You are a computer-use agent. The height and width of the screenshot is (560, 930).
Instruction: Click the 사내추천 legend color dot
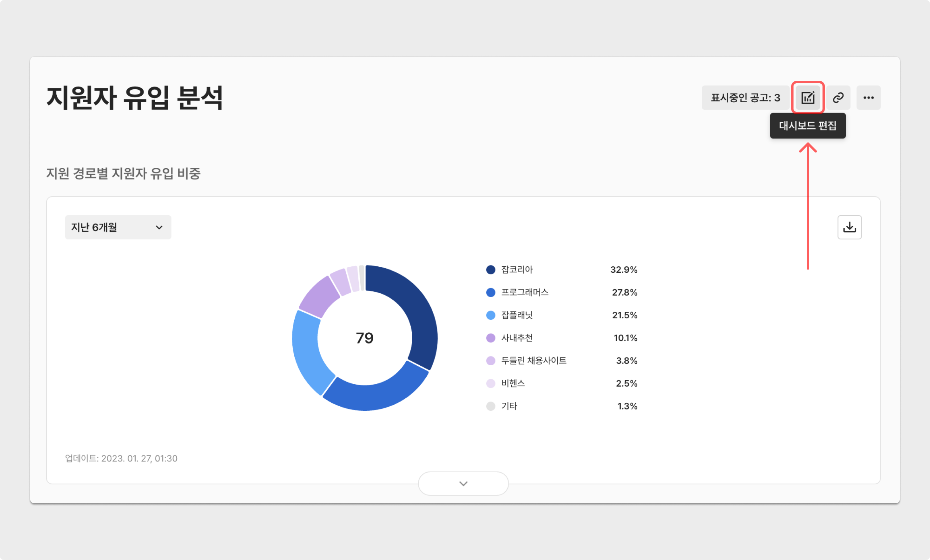(490, 338)
